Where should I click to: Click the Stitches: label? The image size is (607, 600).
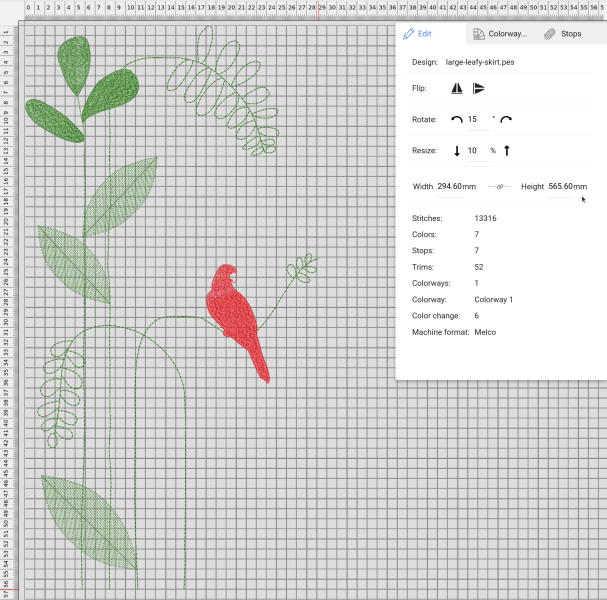pos(427,218)
